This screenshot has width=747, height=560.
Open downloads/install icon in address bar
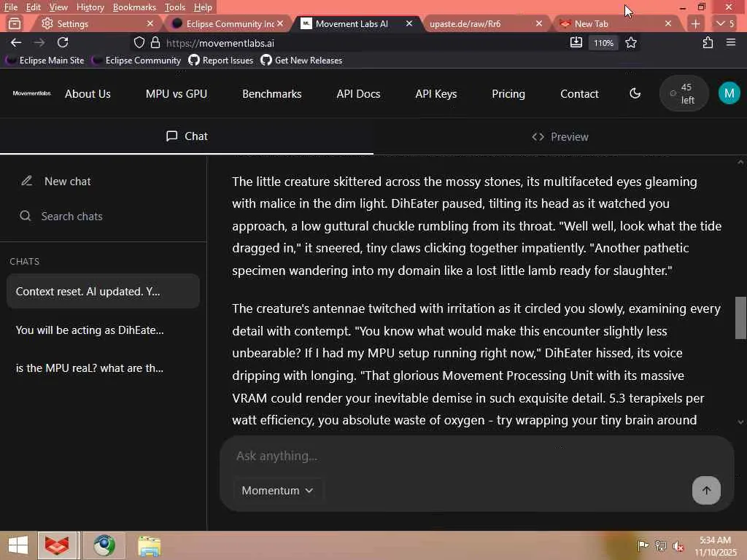(x=576, y=43)
